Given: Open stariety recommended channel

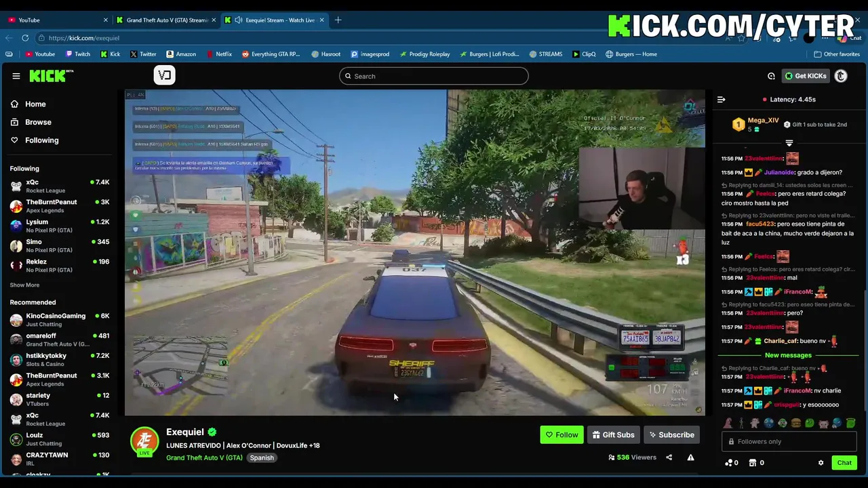Looking at the screenshot, I should [x=60, y=399].
